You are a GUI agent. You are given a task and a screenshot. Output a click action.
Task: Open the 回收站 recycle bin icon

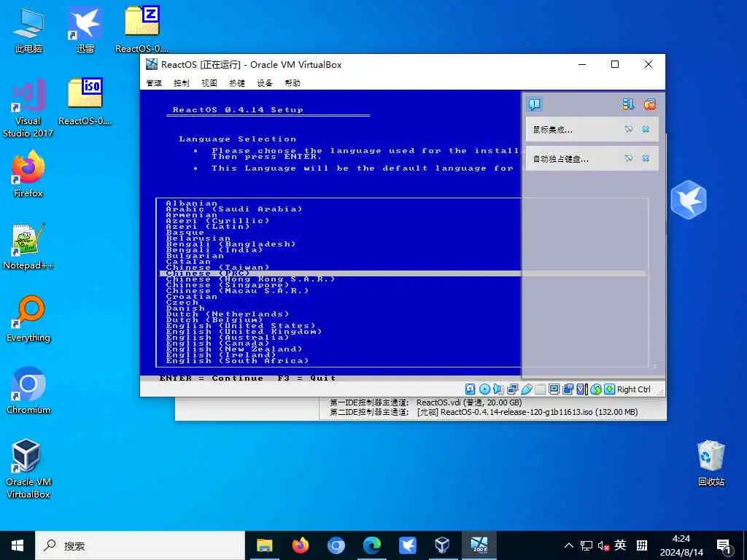click(x=711, y=463)
